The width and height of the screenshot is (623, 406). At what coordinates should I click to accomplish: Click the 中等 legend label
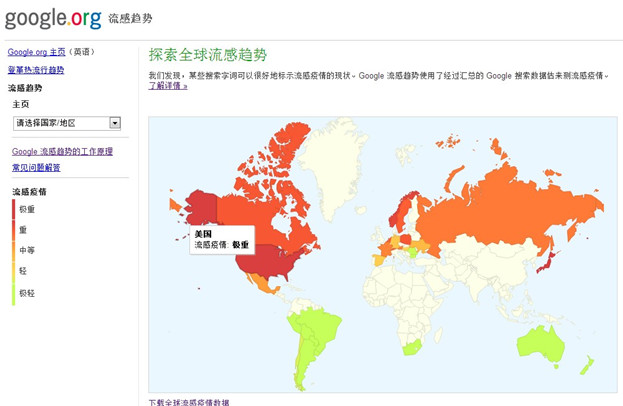point(27,250)
